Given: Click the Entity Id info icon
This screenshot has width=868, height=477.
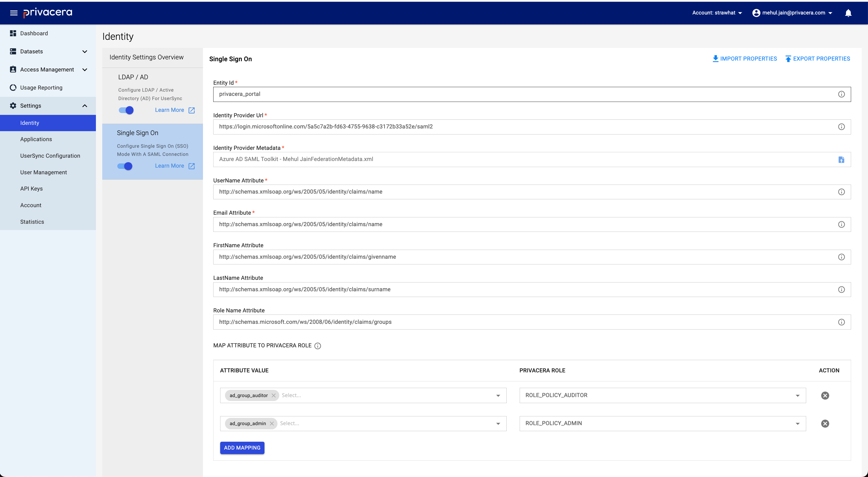Looking at the screenshot, I should [x=841, y=94].
